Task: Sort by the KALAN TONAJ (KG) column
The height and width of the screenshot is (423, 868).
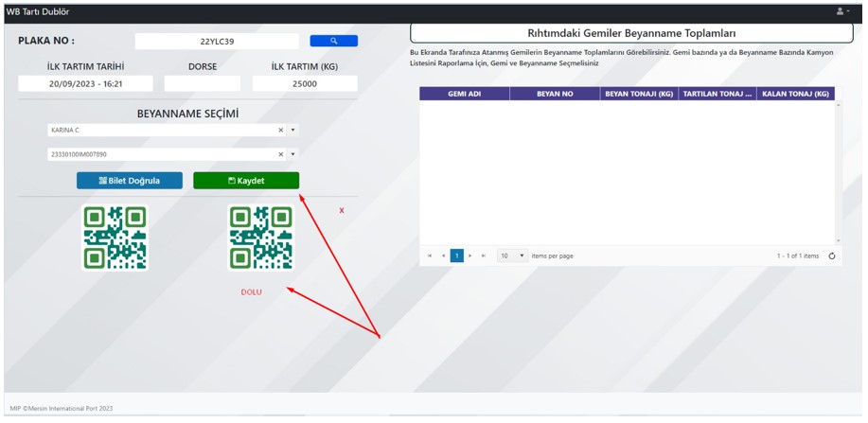Action: click(795, 94)
